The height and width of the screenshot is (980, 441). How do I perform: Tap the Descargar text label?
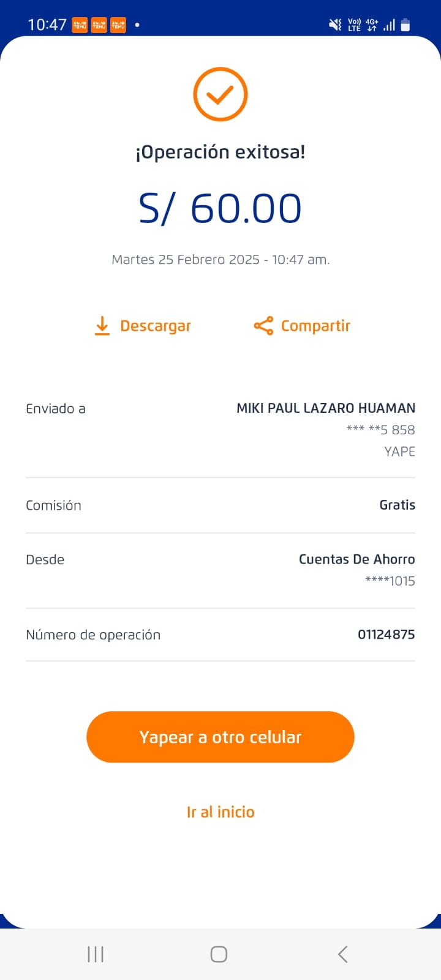click(x=156, y=326)
